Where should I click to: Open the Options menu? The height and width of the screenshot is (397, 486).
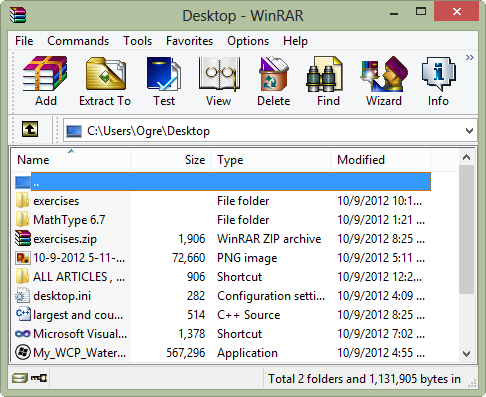tap(248, 41)
